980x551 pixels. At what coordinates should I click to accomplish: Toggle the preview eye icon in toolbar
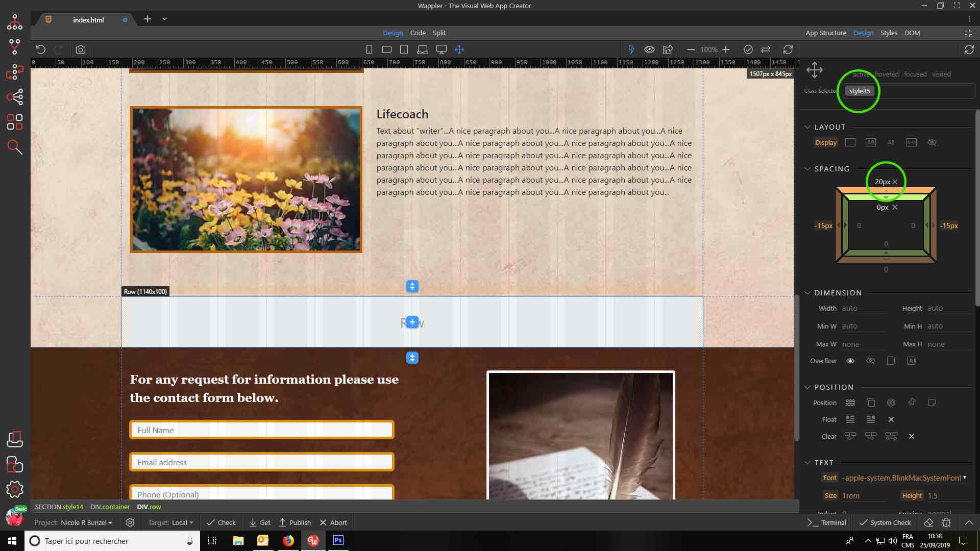point(649,49)
